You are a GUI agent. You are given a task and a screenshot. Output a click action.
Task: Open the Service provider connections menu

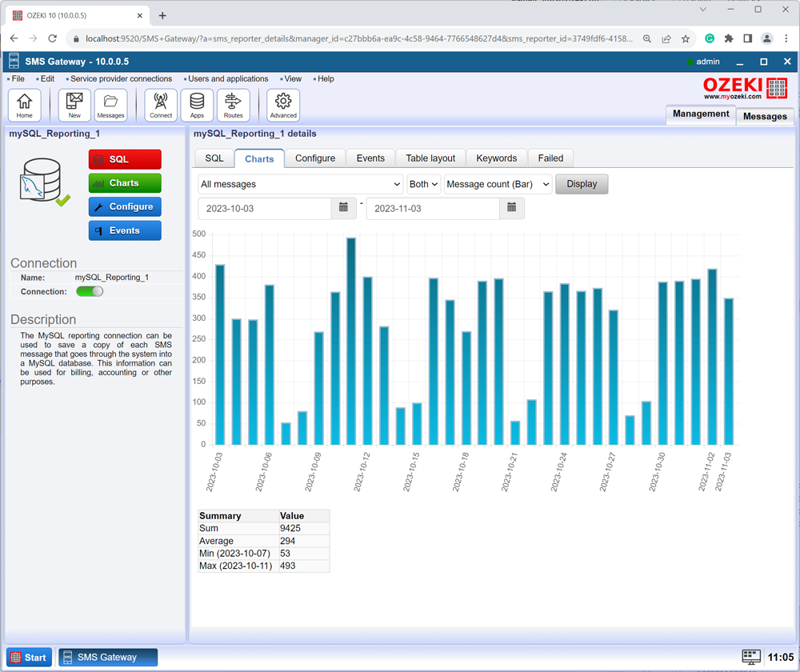pos(121,78)
